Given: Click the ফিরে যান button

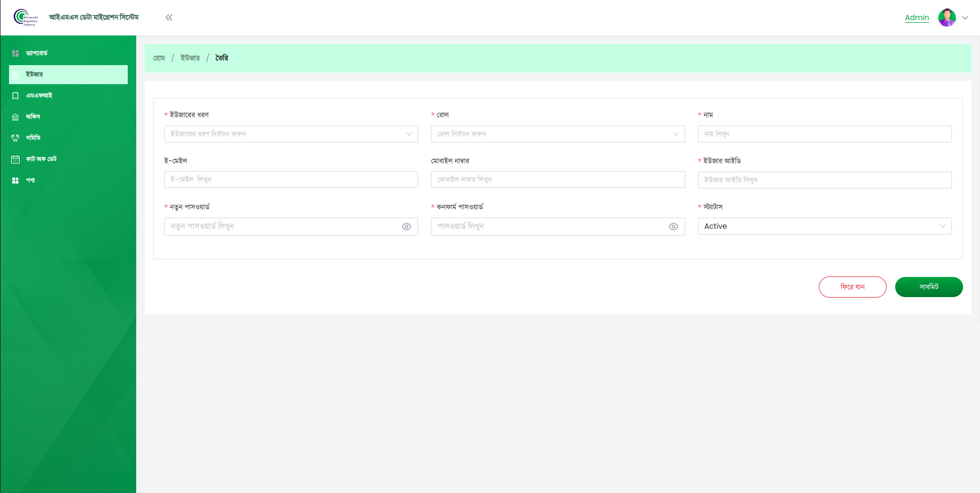Looking at the screenshot, I should pos(852,287).
